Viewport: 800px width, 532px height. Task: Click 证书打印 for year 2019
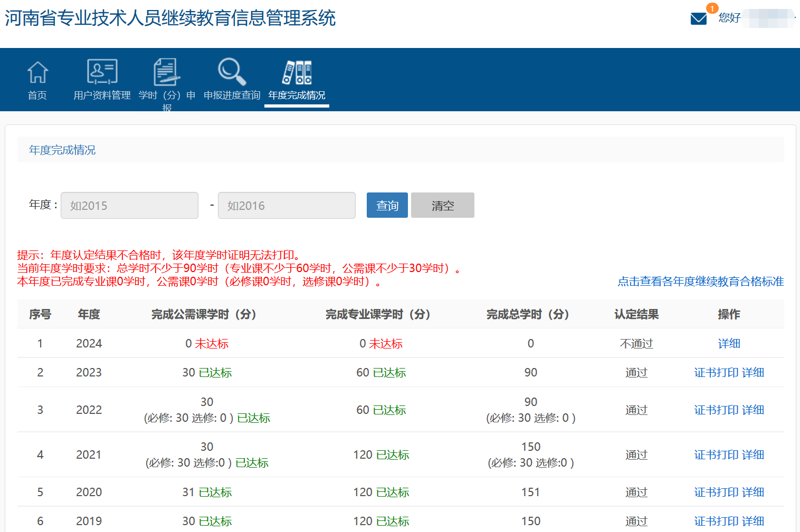pyautogui.click(x=717, y=521)
